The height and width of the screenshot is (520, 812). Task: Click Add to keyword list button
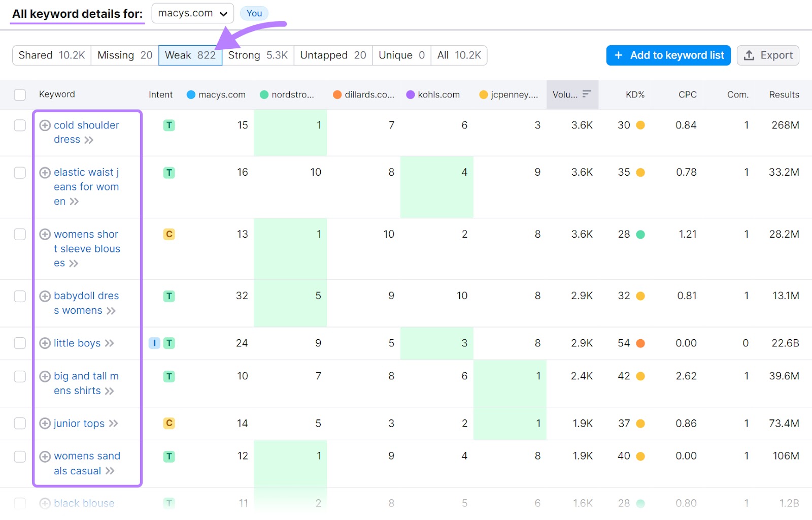[x=668, y=55]
